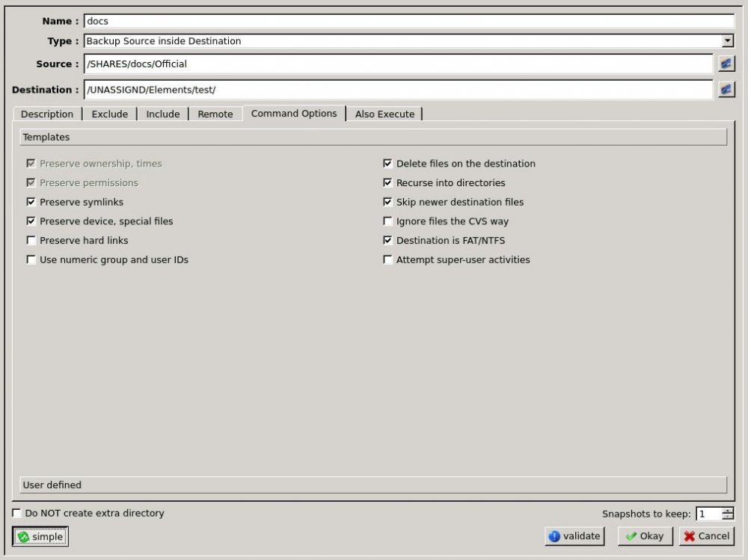Click the Snapshots to keep number field
This screenshot has height=560, width=748.
pyautogui.click(x=709, y=514)
